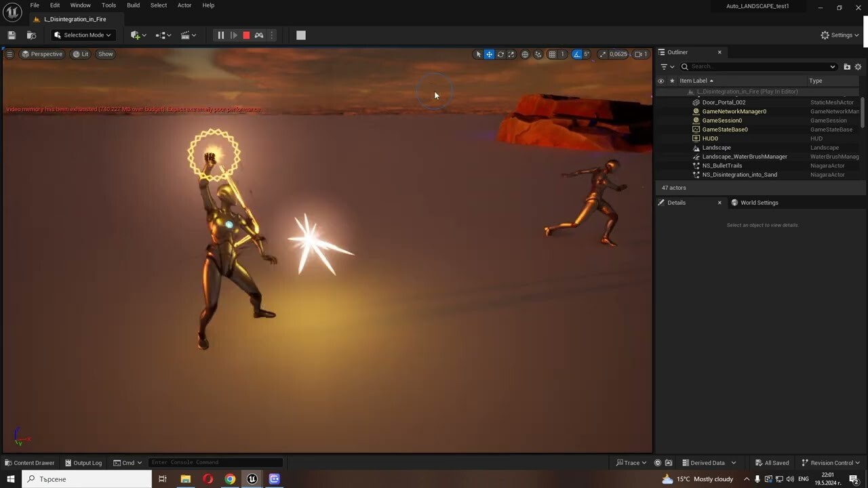
Task: Stop the Play In Editor session
Action: pos(246,35)
